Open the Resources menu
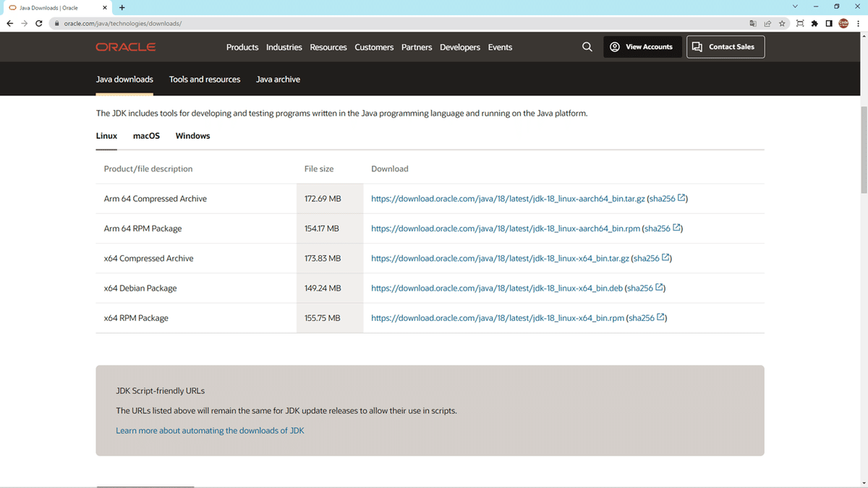868x488 pixels. pos(328,47)
